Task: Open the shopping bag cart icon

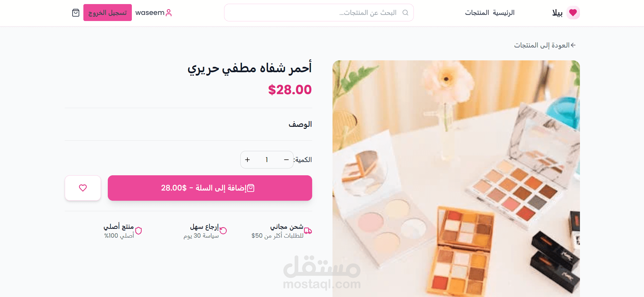Action: coord(76,13)
